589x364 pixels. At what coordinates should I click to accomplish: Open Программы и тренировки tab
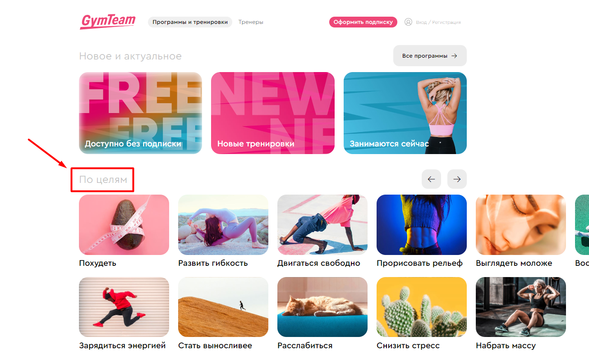click(190, 22)
